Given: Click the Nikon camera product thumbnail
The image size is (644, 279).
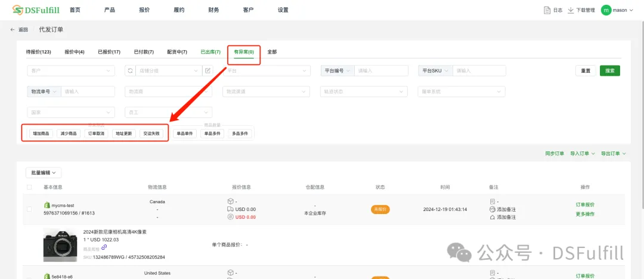Looking at the screenshot, I should pos(60,244).
